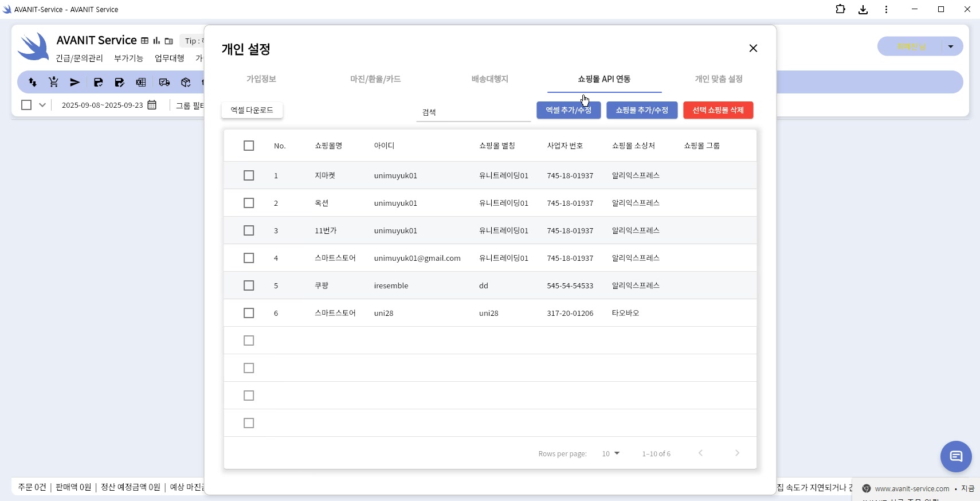
Task: Click the folder list icon beside AVANIT Service
Action: (168, 41)
